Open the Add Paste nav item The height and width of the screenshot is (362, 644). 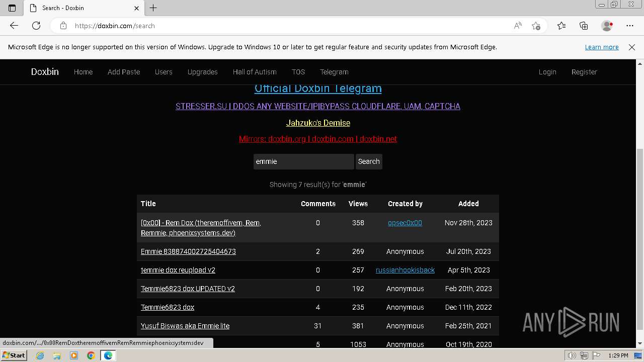124,72
